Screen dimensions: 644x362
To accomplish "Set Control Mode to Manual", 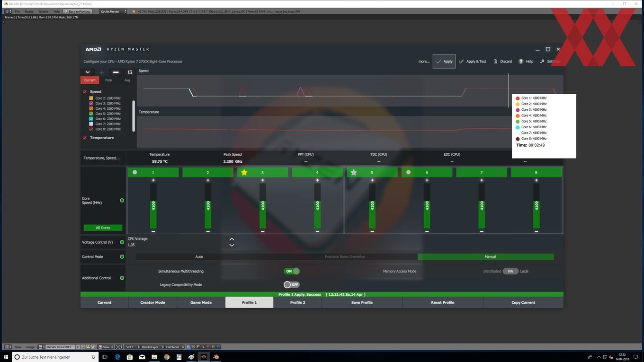I will [490, 256].
